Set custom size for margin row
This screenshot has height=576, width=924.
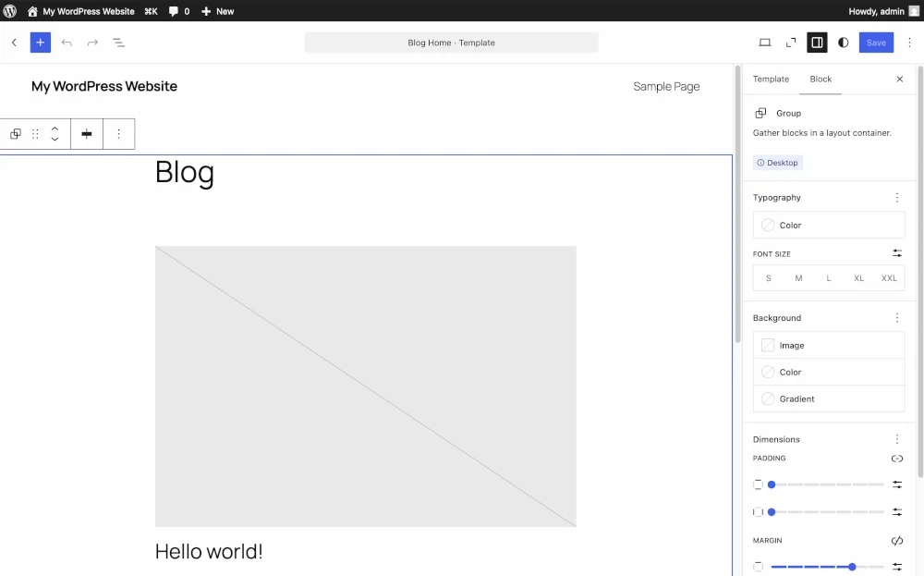tap(897, 567)
